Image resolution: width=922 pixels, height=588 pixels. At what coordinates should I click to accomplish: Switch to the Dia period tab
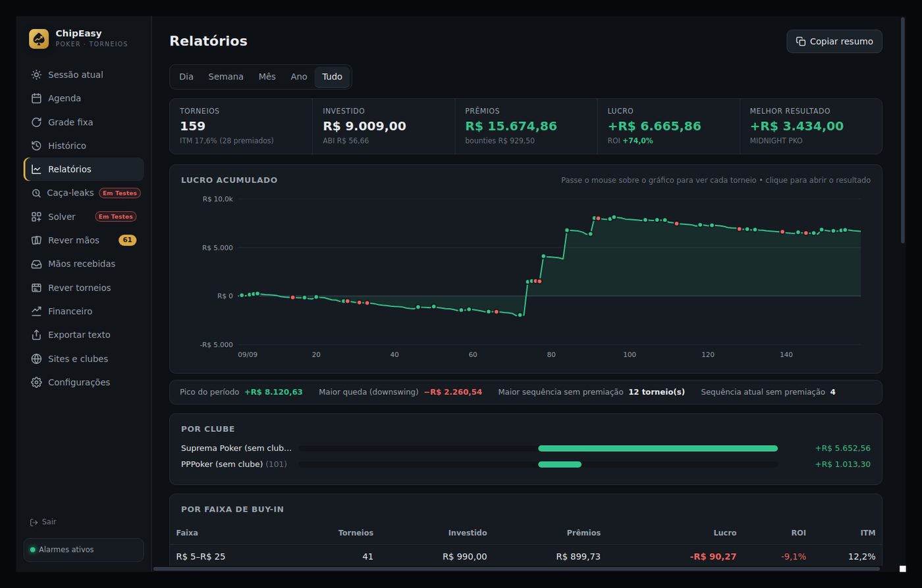pyautogui.click(x=186, y=76)
